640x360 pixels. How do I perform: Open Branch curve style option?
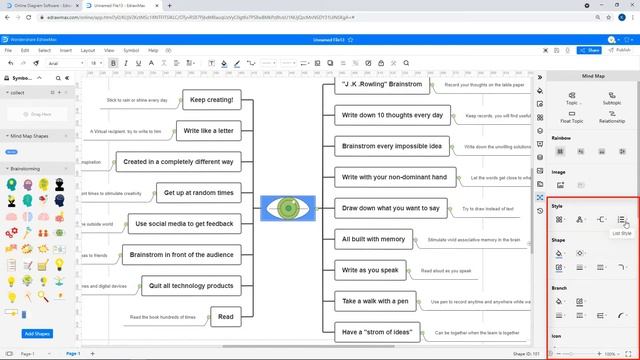click(621, 316)
